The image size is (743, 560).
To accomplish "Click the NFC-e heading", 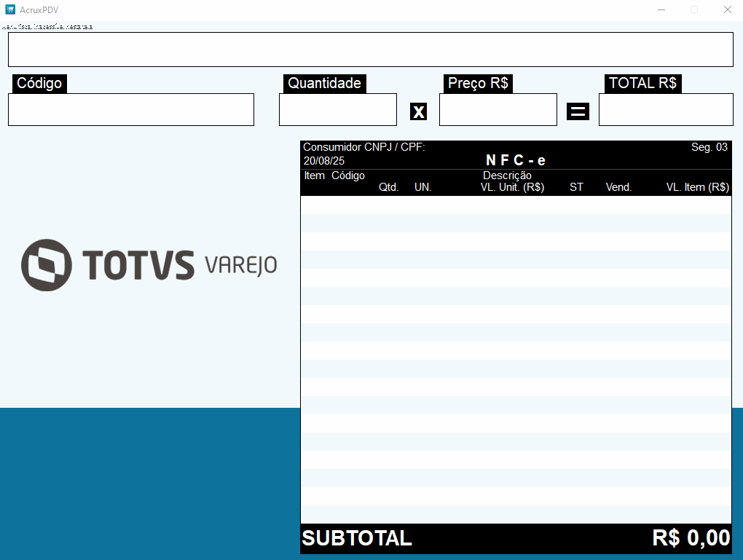I will point(516,161).
